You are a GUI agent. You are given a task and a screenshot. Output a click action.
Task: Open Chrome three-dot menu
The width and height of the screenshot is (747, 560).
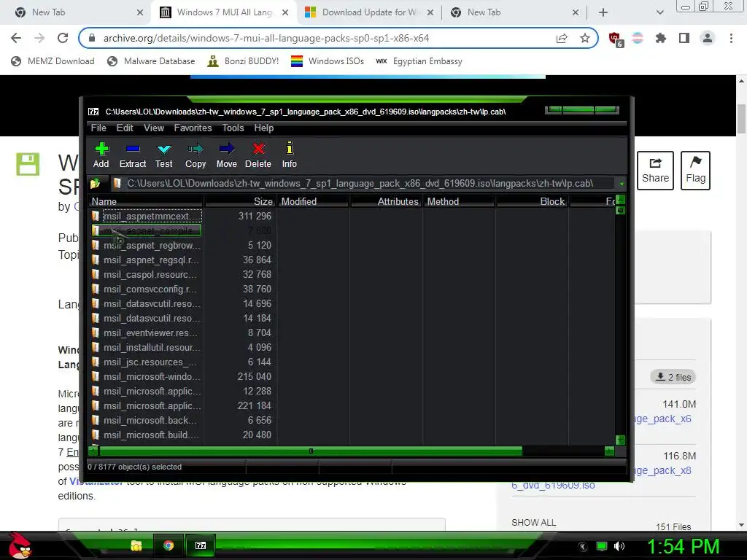click(731, 38)
